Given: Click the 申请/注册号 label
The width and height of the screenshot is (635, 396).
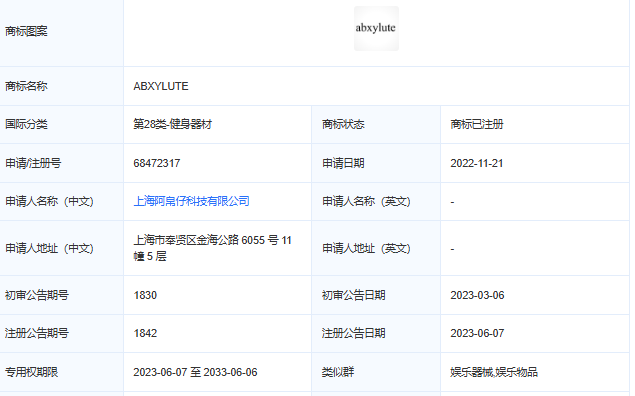Looking at the screenshot, I should point(33,163).
